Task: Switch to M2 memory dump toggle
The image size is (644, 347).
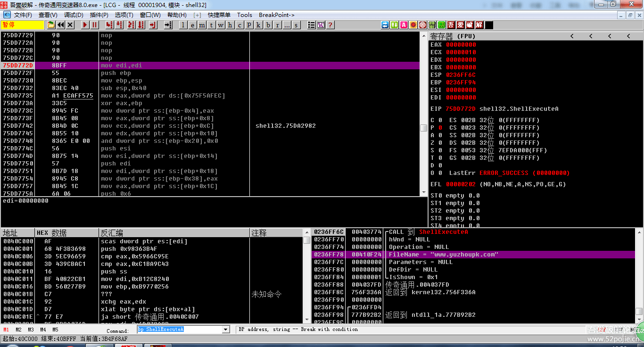Action: [18, 330]
